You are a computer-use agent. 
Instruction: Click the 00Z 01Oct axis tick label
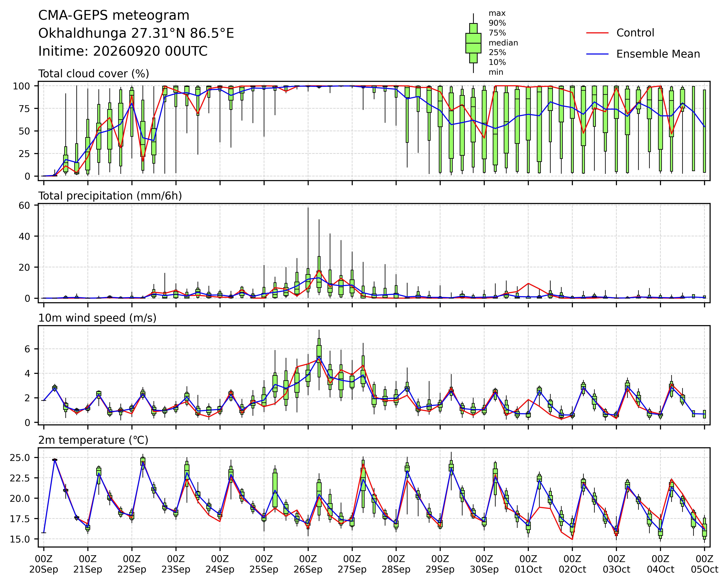tap(528, 564)
